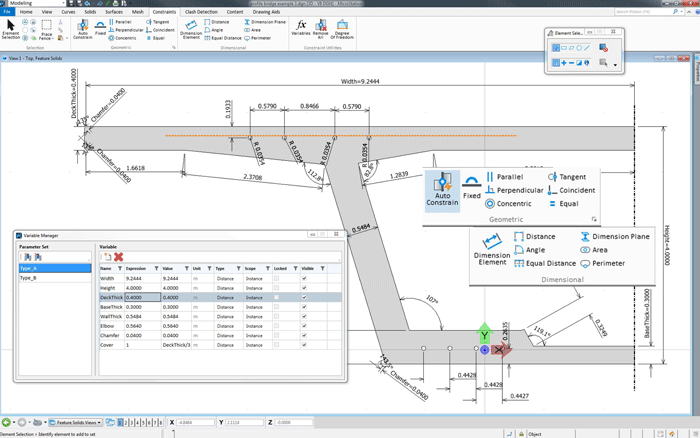Toggle Locked checkbox for Height variable
Viewport: 700px width, 438px height.
[x=276, y=288]
